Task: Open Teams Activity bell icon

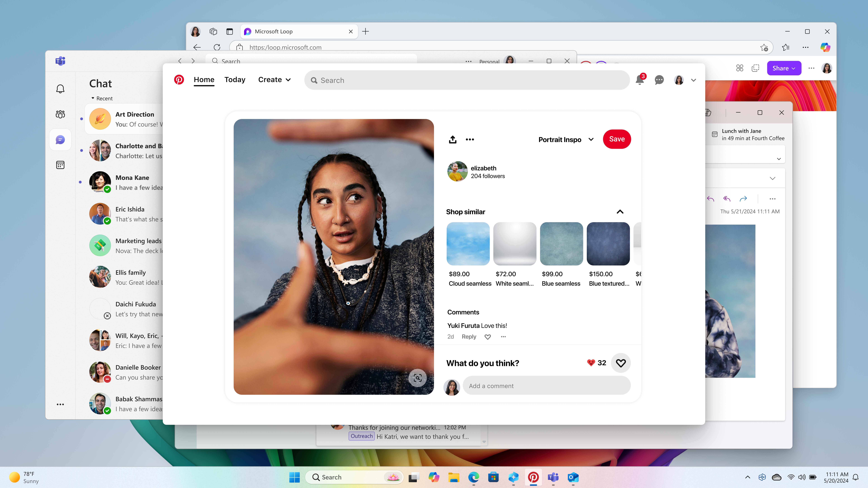Action: [x=60, y=89]
